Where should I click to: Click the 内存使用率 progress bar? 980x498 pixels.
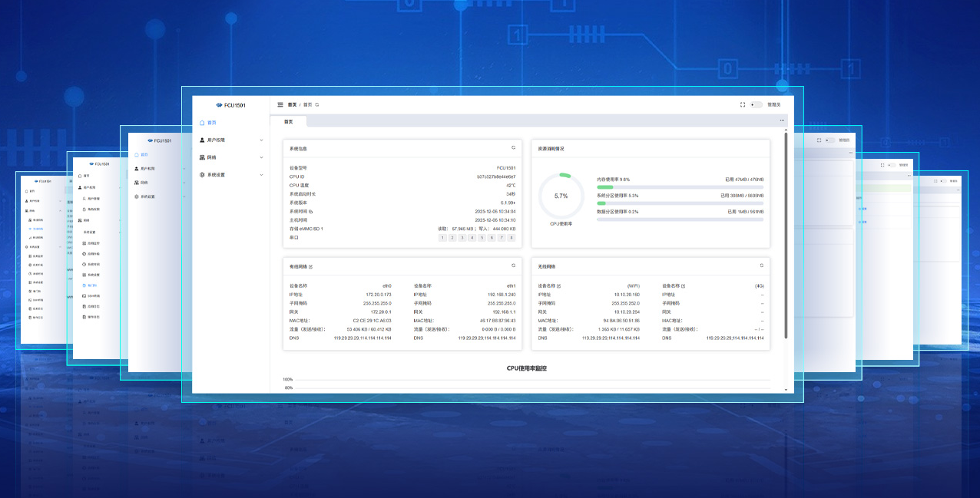pyautogui.click(x=680, y=187)
